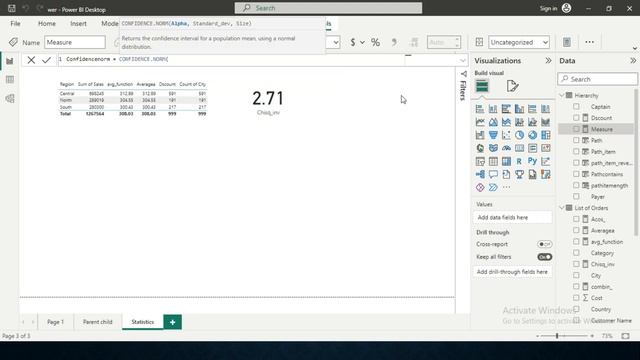Switch to Table view in left sidebar
Viewport: 640px width, 360px height.
pos(10,80)
